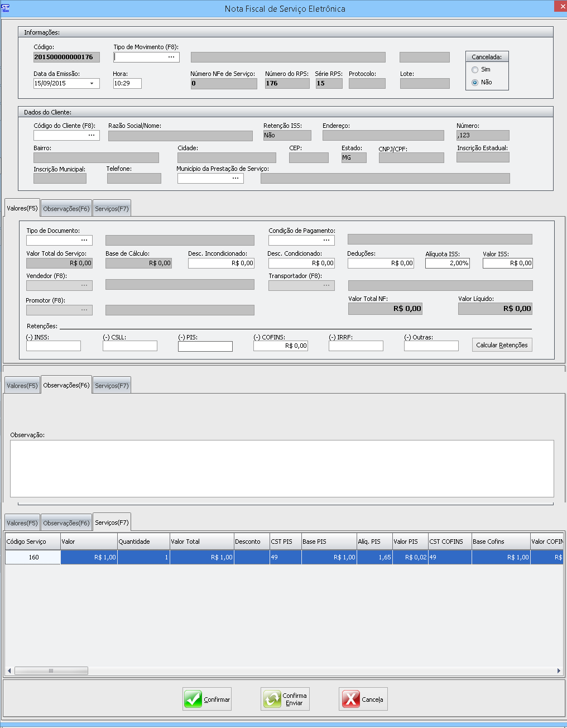Click inside the Observação text area
This screenshot has width=567, height=728.
pyautogui.click(x=282, y=468)
